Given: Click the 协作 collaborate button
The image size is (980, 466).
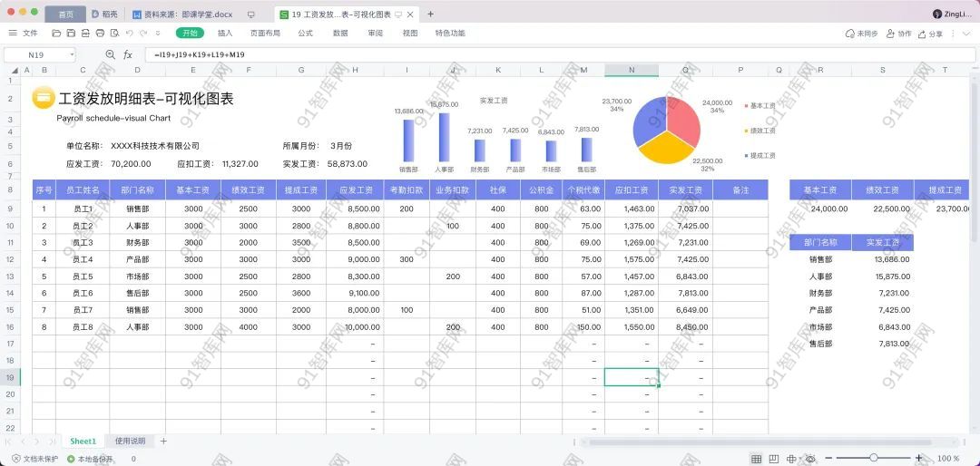Looking at the screenshot, I should [x=897, y=34].
